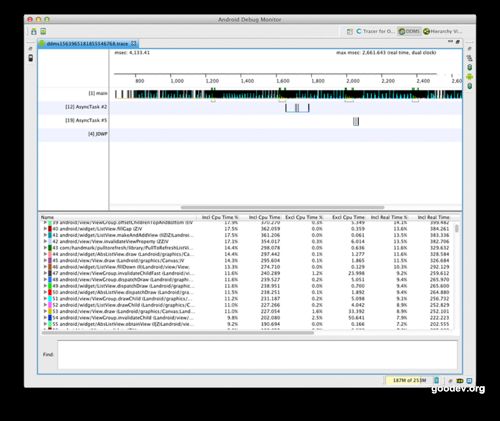Viewport: 500px width, 421px height.
Task: Click the timeline horizontal scrollbar
Action: 282,207
